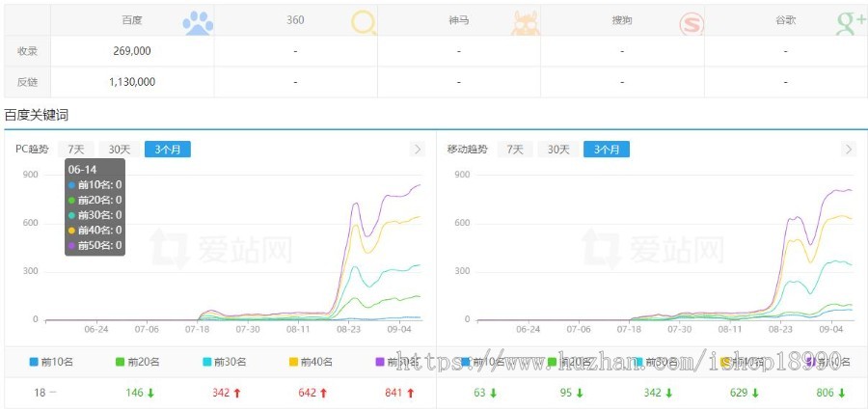Image resolution: width=868 pixels, height=410 pixels.
Task: Click the 神马 search engine icon
Action: [x=526, y=23]
